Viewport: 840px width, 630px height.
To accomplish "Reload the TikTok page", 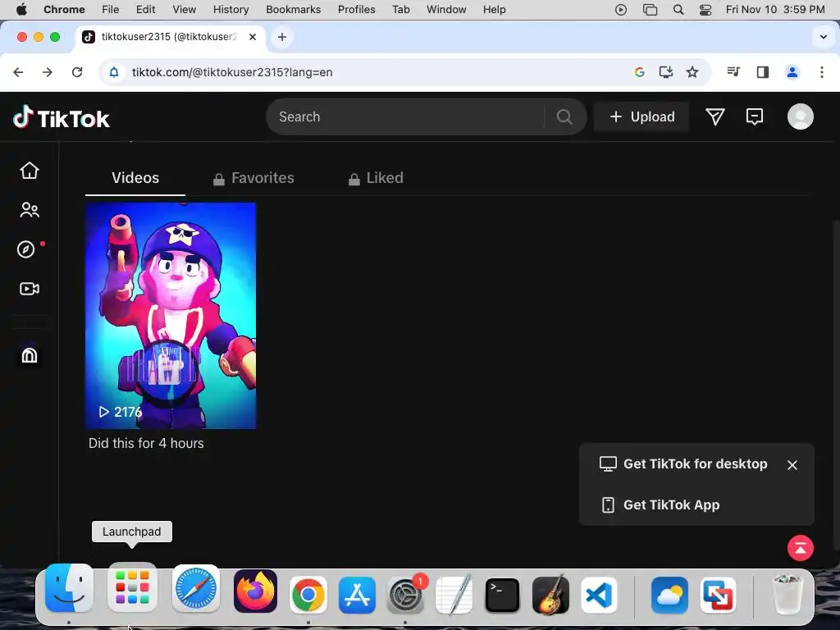I will tap(77, 72).
